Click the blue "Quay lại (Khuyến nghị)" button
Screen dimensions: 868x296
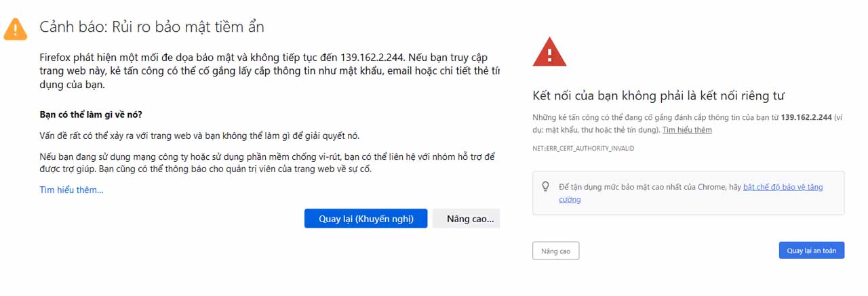pyautogui.click(x=366, y=218)
